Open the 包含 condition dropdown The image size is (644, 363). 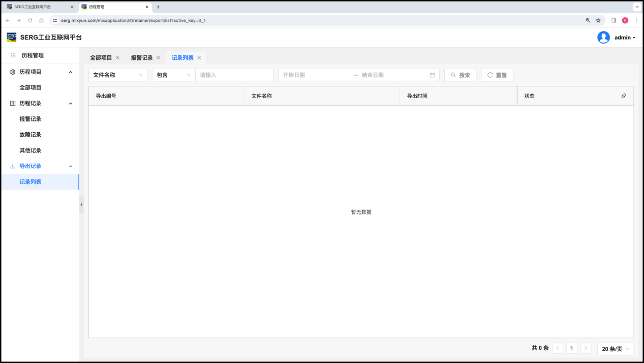tap(173, 75)
